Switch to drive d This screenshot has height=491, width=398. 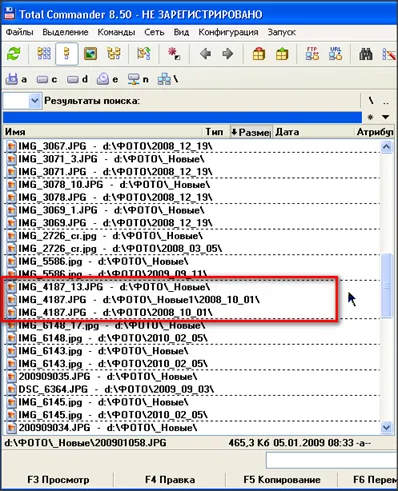[x=77, y=79]
